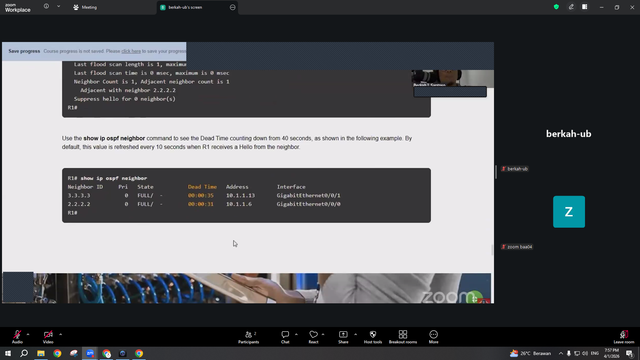The height and width of the screenshot is (360, 640).
Task: Open first Chrome icon in taskbar
Action: [x=57, y=353]
